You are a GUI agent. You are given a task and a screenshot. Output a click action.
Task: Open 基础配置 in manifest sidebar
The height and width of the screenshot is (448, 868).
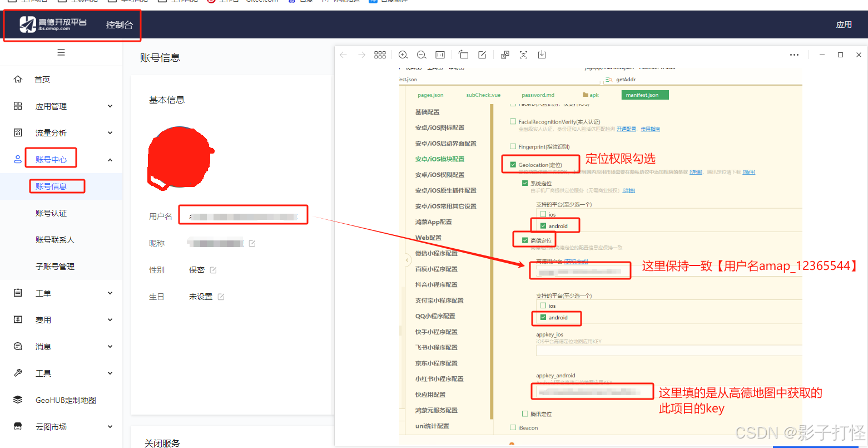427,112
